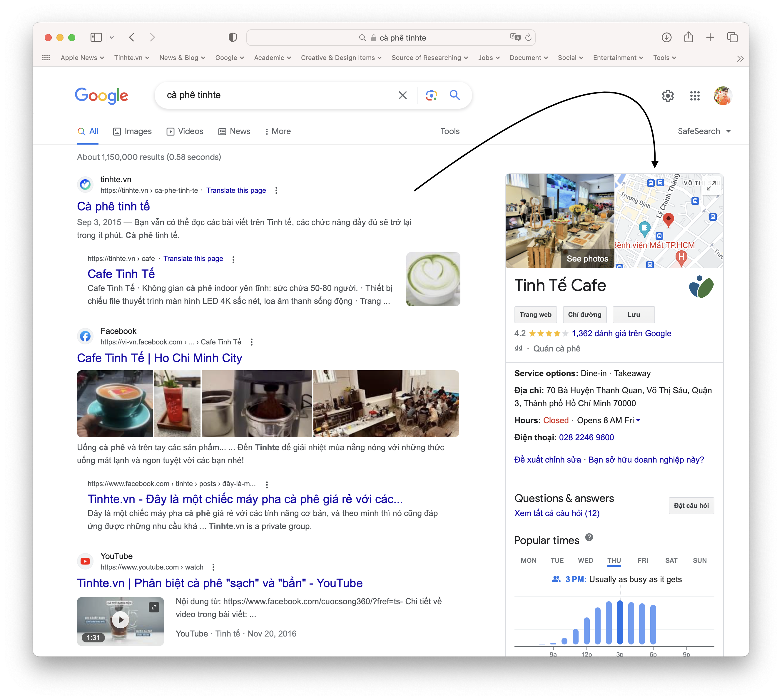The image size is (782, 700).
Task: Select the SAT popular times tab
Action: click(x=671, y=560)
